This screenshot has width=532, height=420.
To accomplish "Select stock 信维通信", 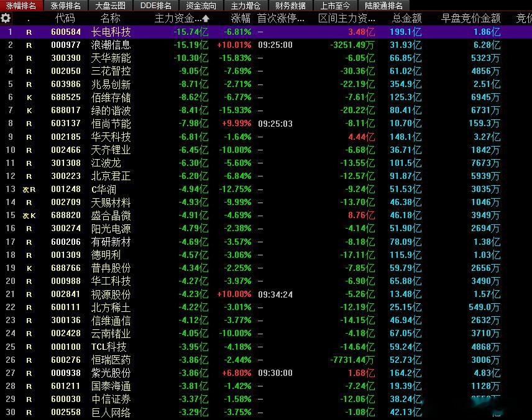I will (111, 321).
